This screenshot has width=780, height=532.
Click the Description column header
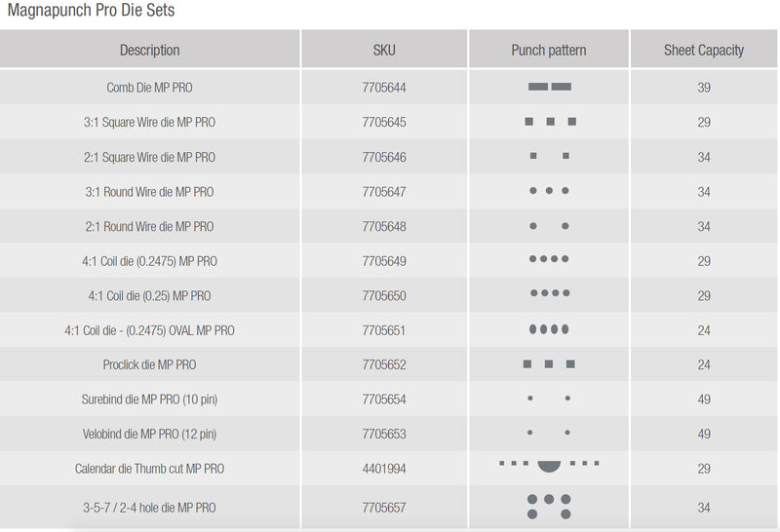(x=149, y=50)
